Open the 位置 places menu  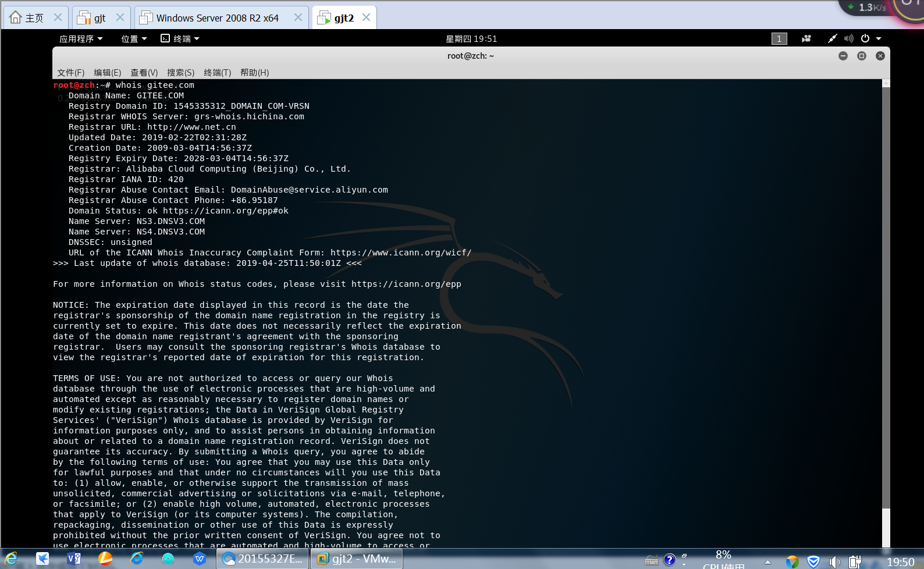pyautogui.click(x=134, y=38)
